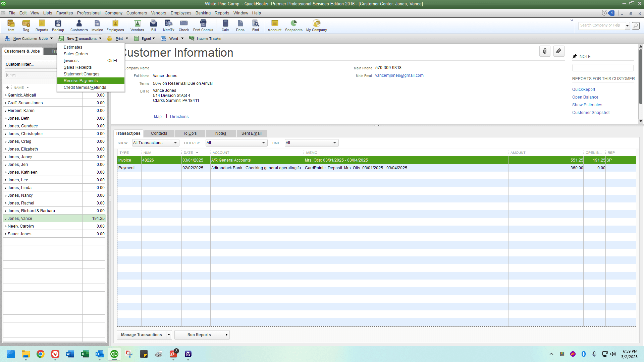Expand the Word dropdown
Screen dimensions: 644x362
pos(182,39)
